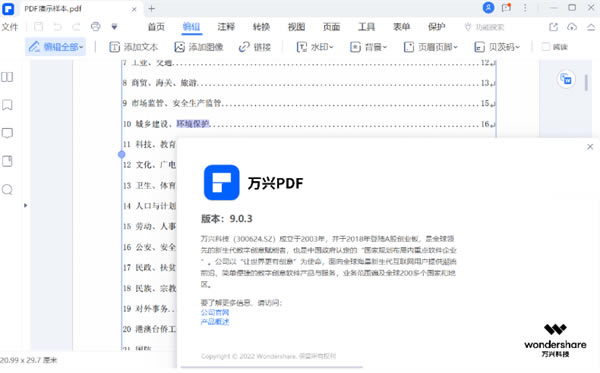The image size is (600, 373).
Task: Switch to the 表单 tab
Action: (x=401, y=27)
